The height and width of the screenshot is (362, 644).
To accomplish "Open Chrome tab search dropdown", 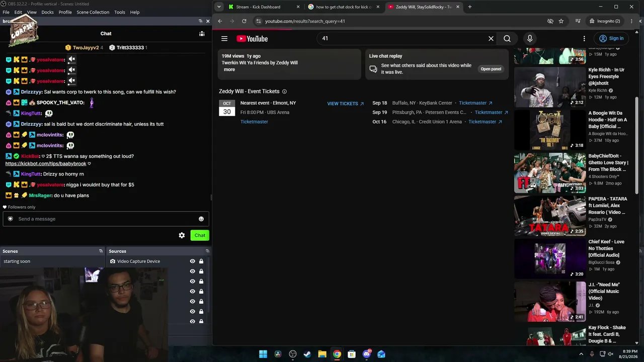I will pos(219,7).
